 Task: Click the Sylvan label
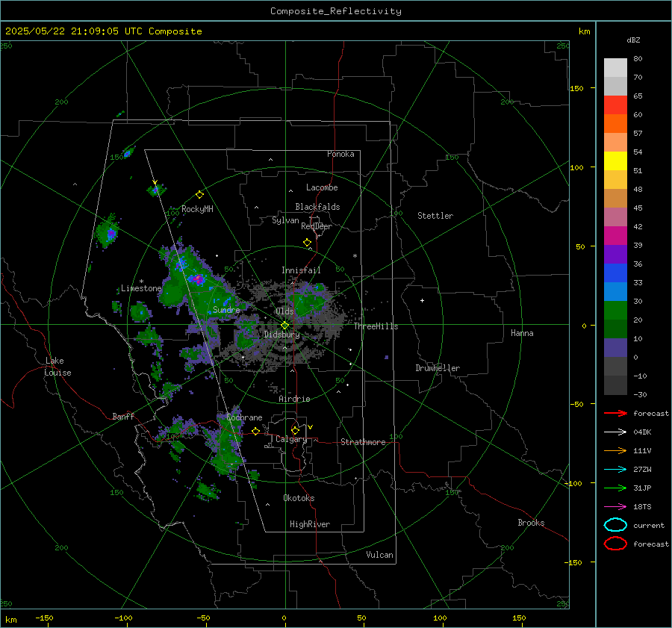285,220
